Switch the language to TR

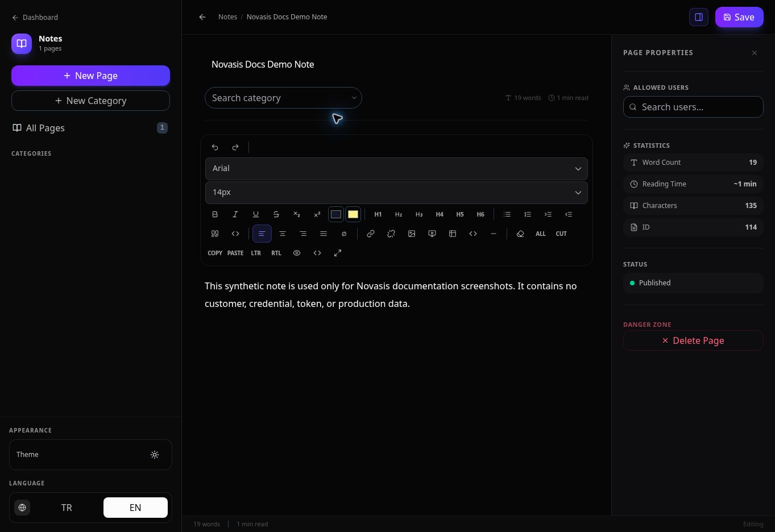pyautogui.click(x=67, y=508)
